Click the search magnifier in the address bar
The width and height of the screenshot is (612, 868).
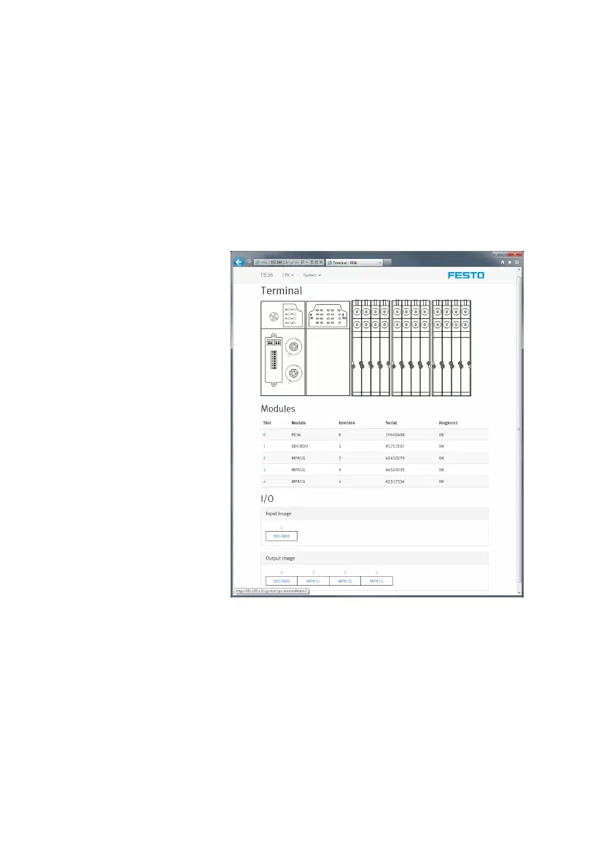point(302,263)
